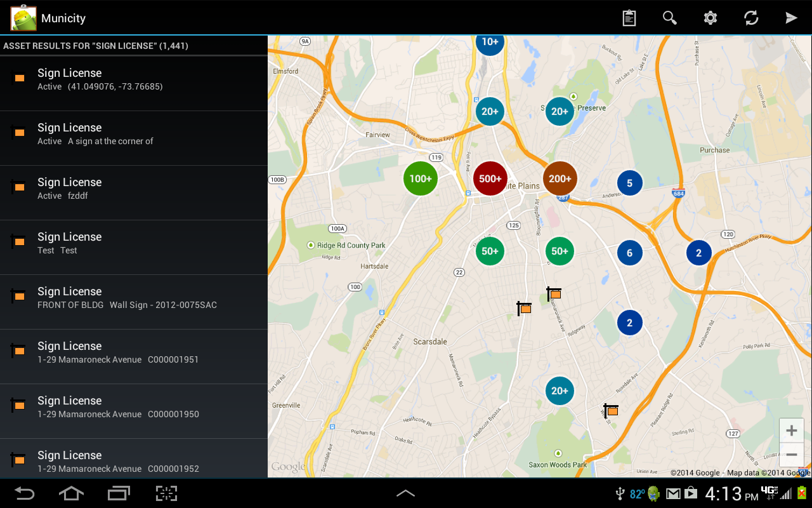Viewport: 812px width, 508px height.
Task: Open Sign License at (41.049076, -73.76685)
Action: [134, 84]
